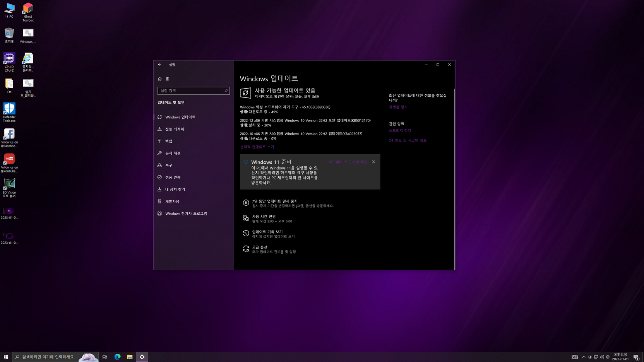644x362 pixels.
Task: Select Windows 업데이트 in the sidebar
Action: click(194, 117)
